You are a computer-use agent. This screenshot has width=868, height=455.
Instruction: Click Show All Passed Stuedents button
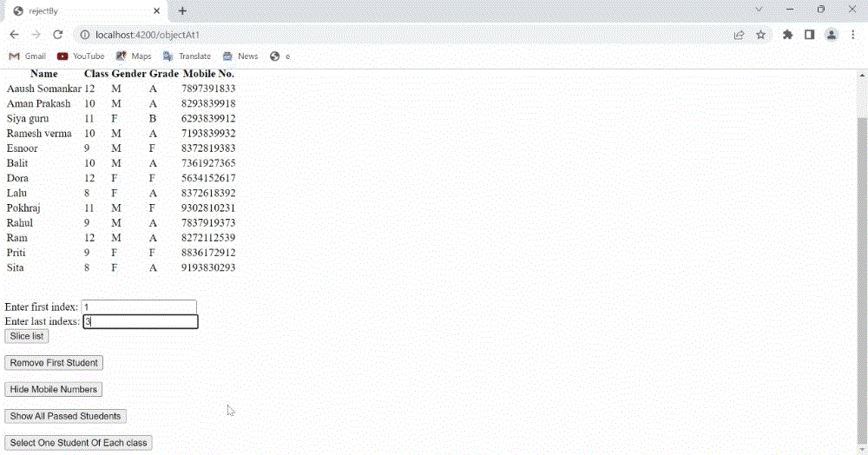pos(65,416)
